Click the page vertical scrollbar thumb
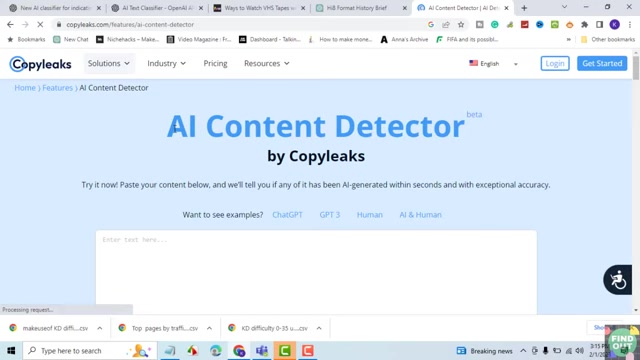Viewport: 640px width, 360px height. click(636, 68)
